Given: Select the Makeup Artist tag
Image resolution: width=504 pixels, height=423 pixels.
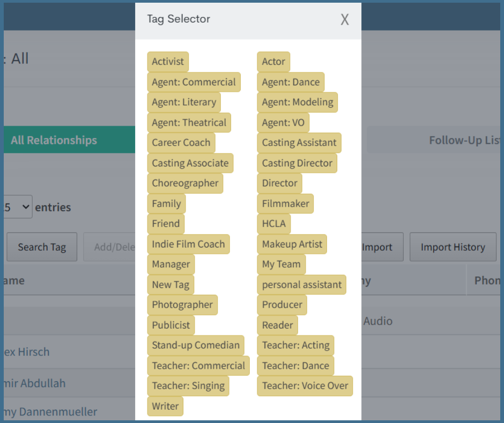Looking at the screenshot, I should point(292,244).
